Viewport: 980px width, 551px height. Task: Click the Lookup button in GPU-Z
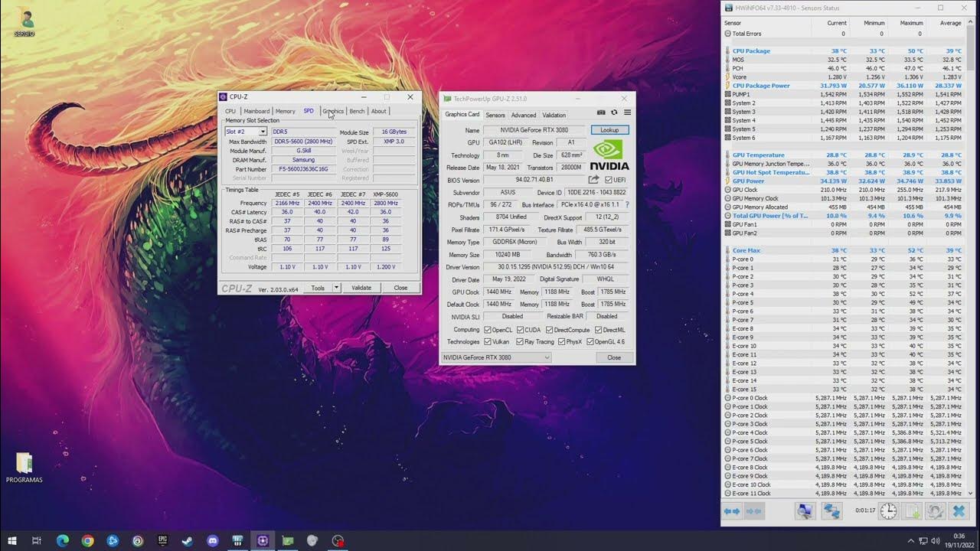click(x=609, y=130)
